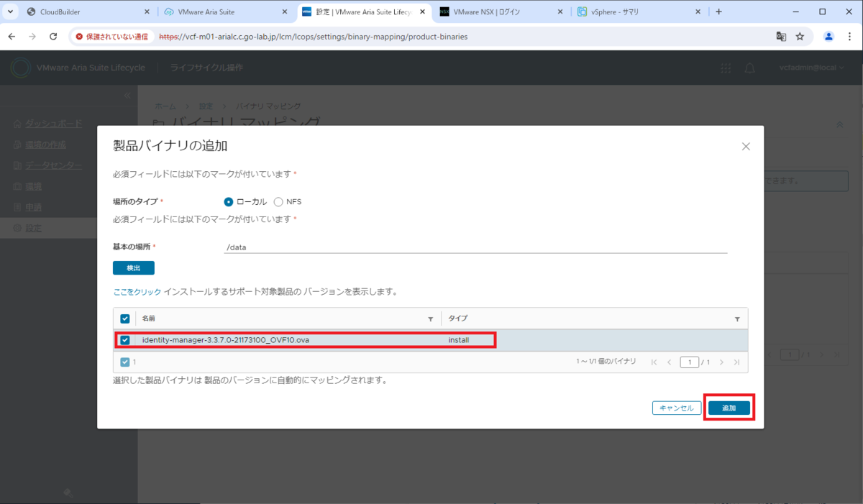
Task: Collapse page section with double up chevron
Action: (x=839, y=124)
